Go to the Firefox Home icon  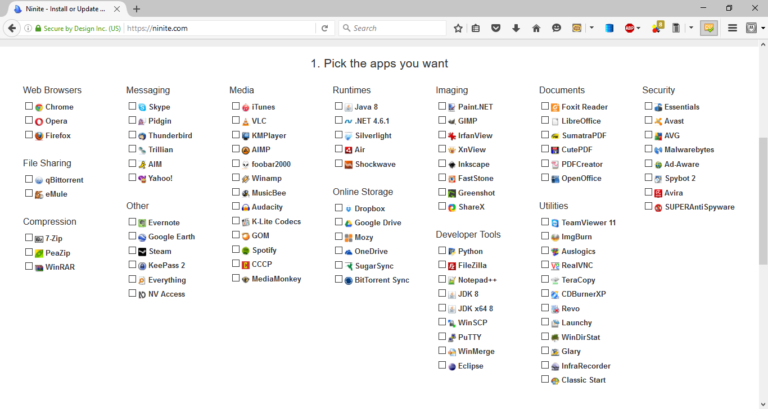pyautogui.click(x=536, y=28)
